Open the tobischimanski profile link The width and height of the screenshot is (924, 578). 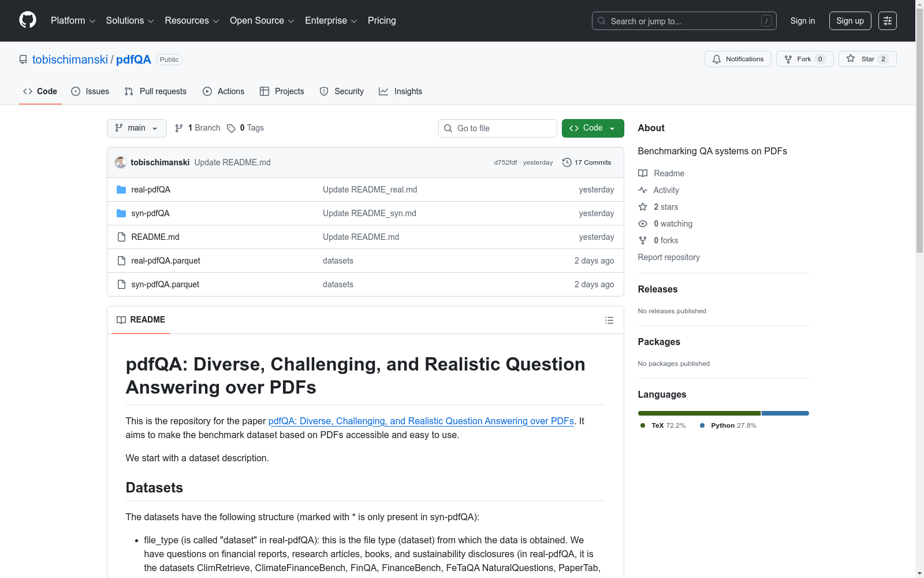click(70, 60)
